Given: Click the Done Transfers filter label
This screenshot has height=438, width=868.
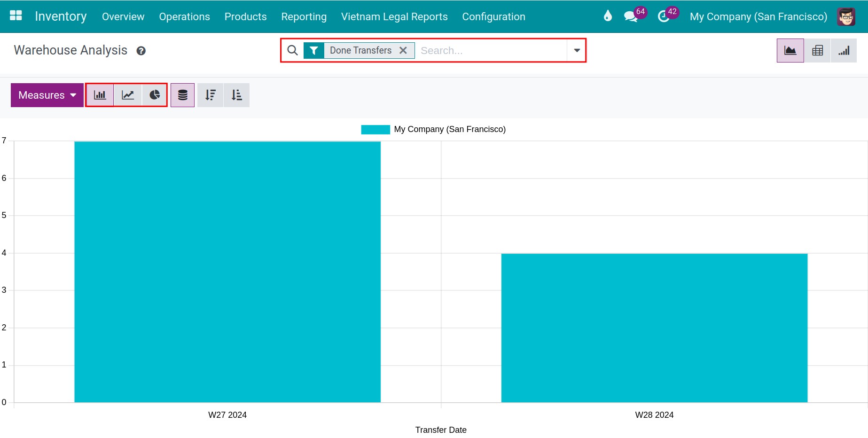Looking at the screenshot, I should coord(360,50).
